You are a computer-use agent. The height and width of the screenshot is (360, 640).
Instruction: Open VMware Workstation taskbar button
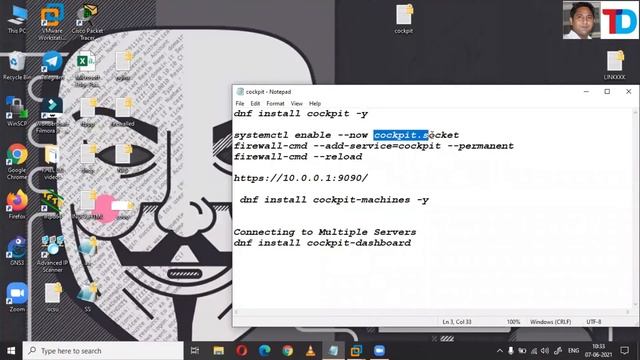pyautogui.click(x=356, y=351)
